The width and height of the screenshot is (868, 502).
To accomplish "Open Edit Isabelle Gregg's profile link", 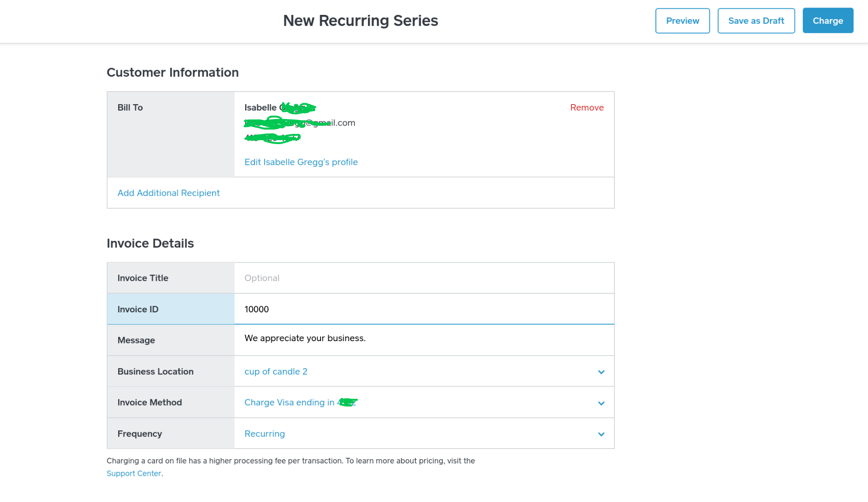I will click(x=301, y=162).
